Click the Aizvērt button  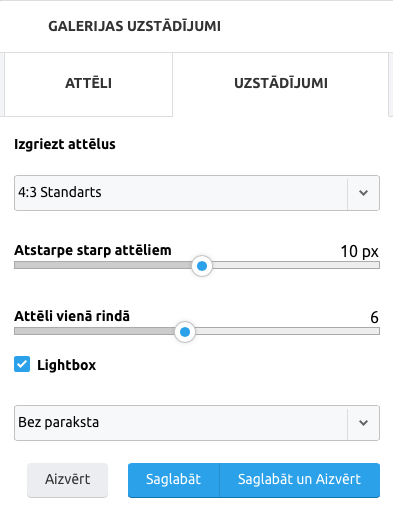pyautogui.click(x=67, y=480)
